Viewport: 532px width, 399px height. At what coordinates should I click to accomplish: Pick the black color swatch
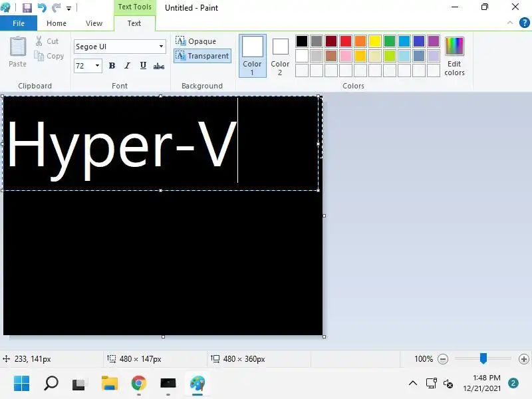pyautogui.click(x=302, y=41)
